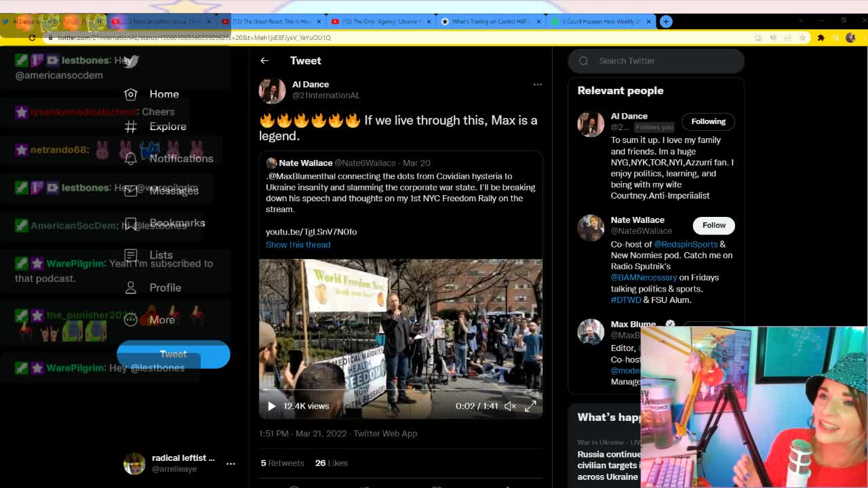Click Following button for Al Dance

click(x=708, y=121)
